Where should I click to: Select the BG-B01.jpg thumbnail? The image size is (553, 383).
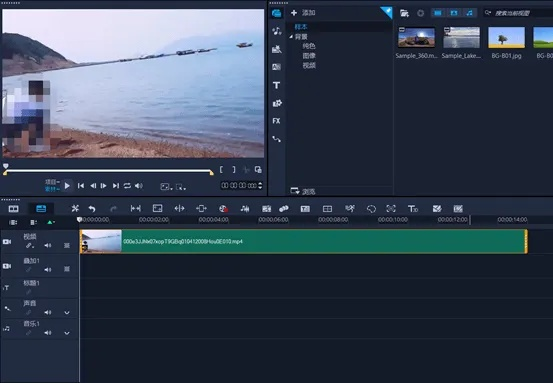tap(506, 37)
